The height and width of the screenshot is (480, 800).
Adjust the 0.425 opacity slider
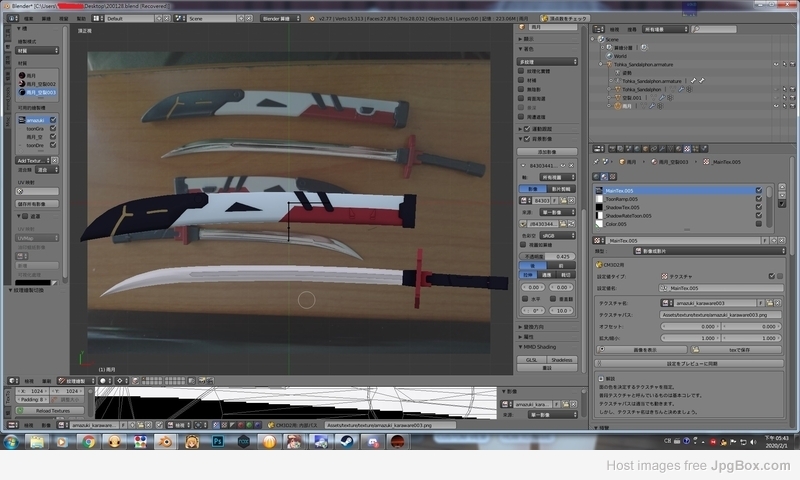coord(547,256)
